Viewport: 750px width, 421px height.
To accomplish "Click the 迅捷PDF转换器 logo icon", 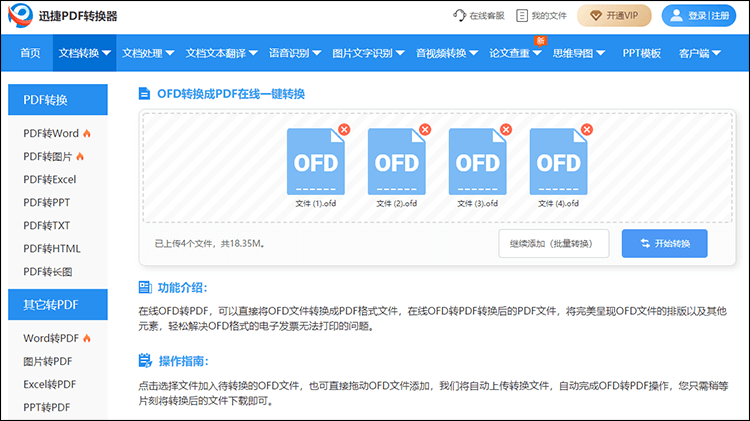I will (x=21, y=15).
